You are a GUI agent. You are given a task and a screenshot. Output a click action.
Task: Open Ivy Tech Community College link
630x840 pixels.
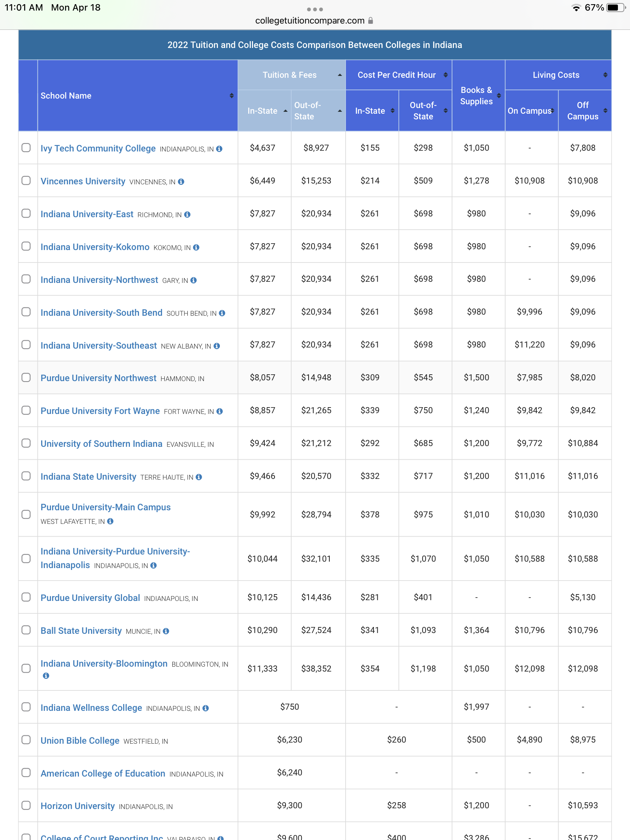coord(98,148)
